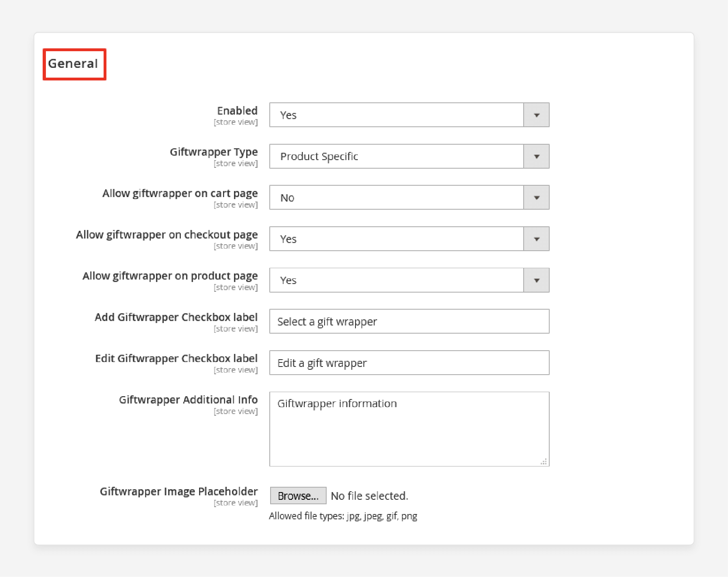Open Allow giftwrapper on checkout page dropdown
Screen dimensions: 728x577
[409, 239]
